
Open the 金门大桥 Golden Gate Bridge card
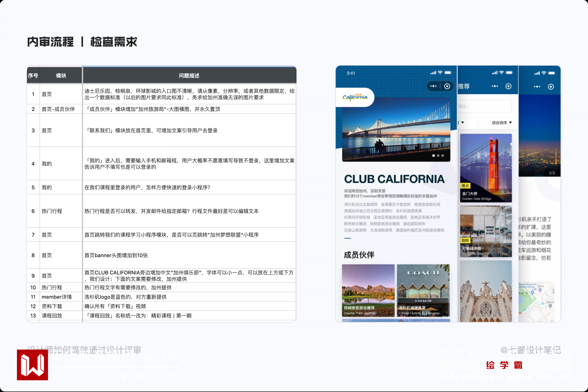coord(486,168)
